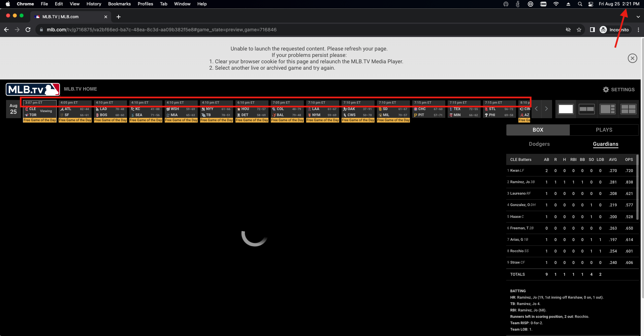Open the View menu

pos(74,4)
